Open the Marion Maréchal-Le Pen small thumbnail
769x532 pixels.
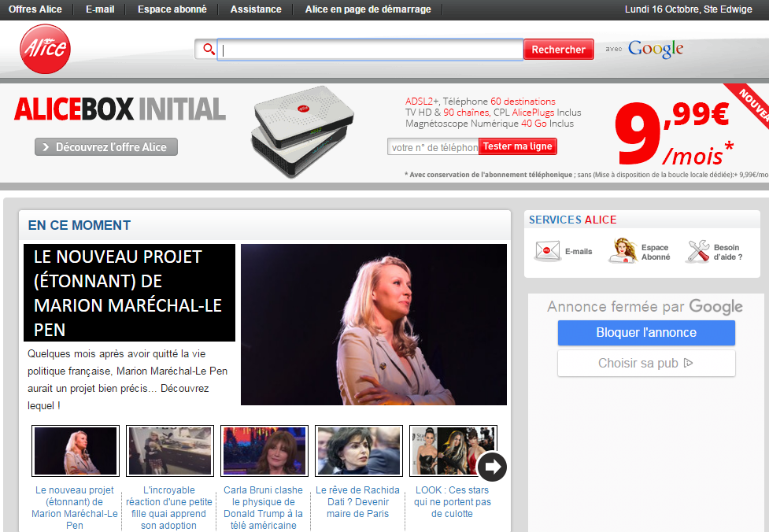pos(76,451)
